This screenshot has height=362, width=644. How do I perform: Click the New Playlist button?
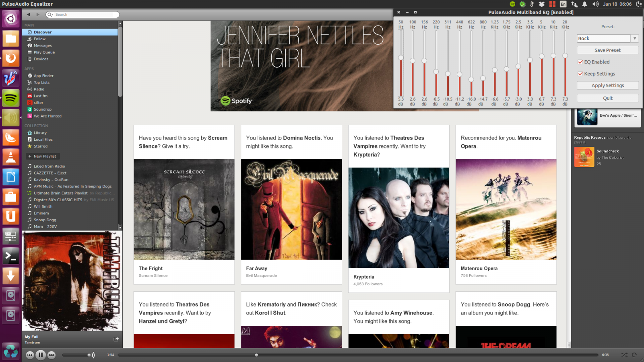43,156
